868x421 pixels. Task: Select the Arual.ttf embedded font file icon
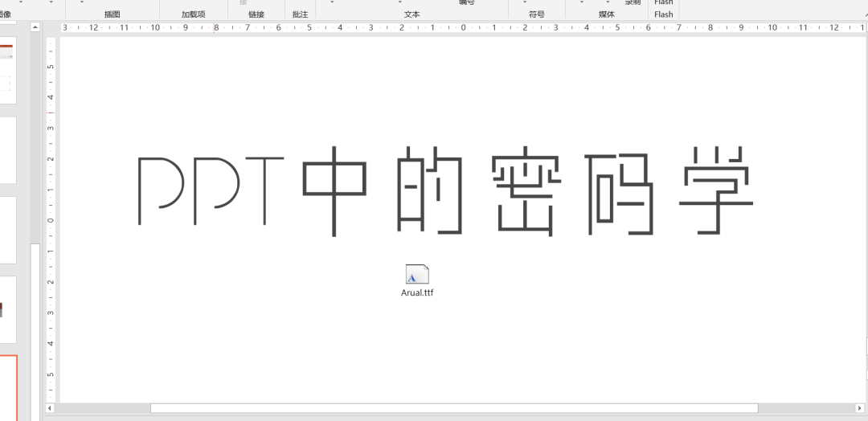417,275
